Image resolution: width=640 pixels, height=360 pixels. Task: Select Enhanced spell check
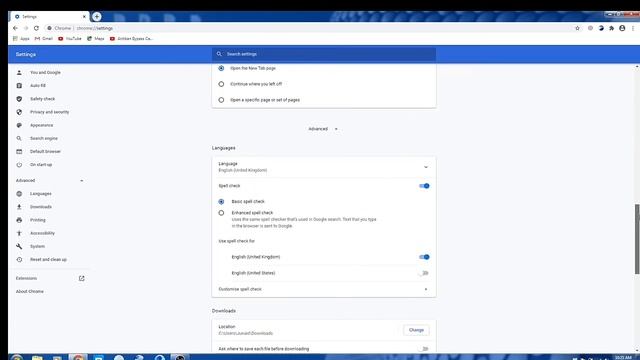(x=221, y=213)
